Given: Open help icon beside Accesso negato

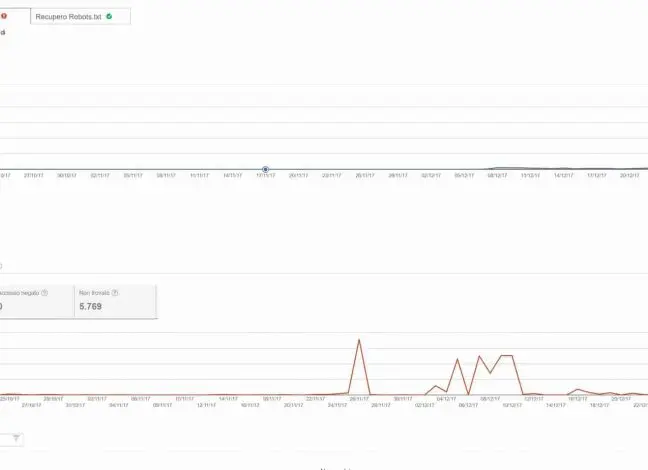Looking at the screenshot, I should pos(45,293).
